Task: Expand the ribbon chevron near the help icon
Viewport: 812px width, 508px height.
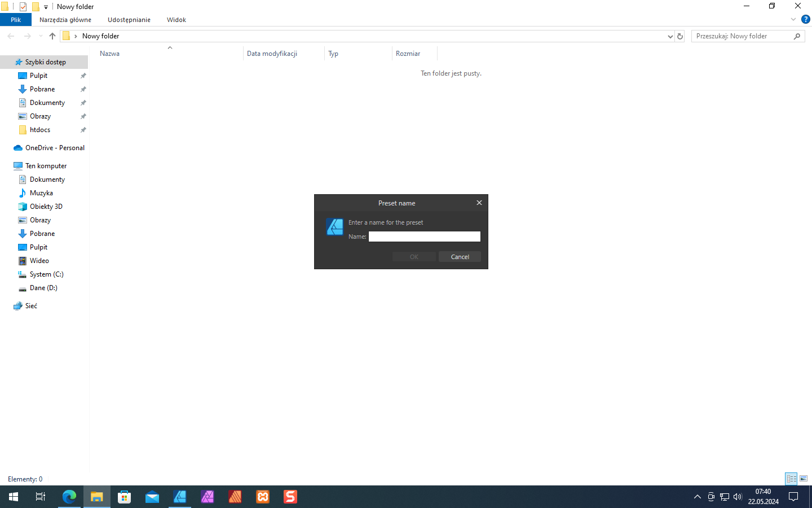Action: point(793,19)
